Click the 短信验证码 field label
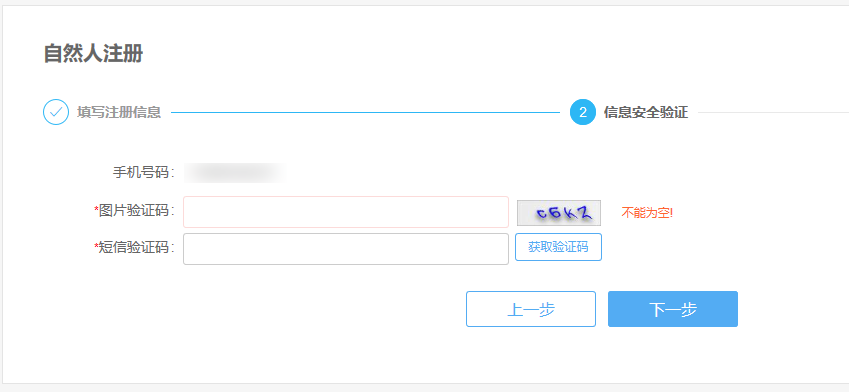Screen dimensions: 849x392 pos(137,247)
